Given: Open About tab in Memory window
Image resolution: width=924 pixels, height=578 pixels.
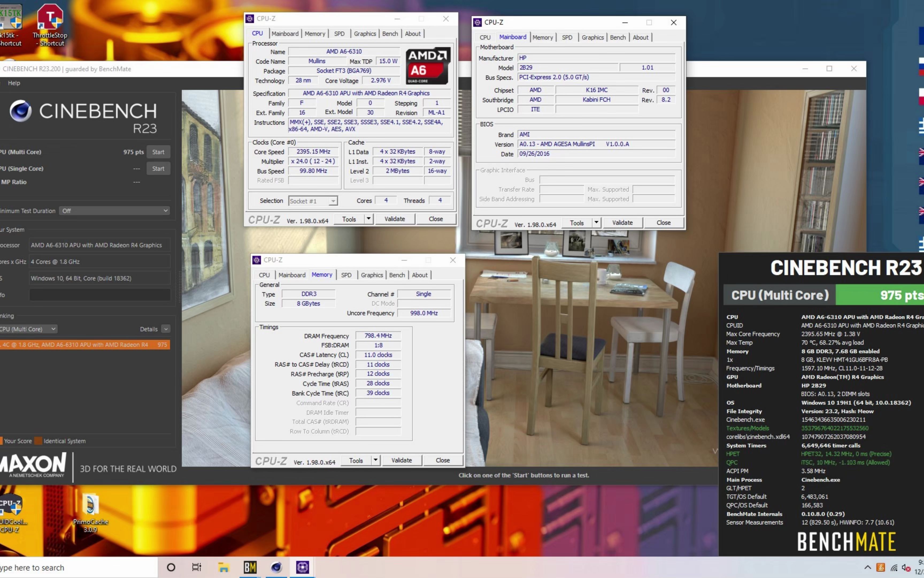Looking at the screenshot, I should pos(419,275).
